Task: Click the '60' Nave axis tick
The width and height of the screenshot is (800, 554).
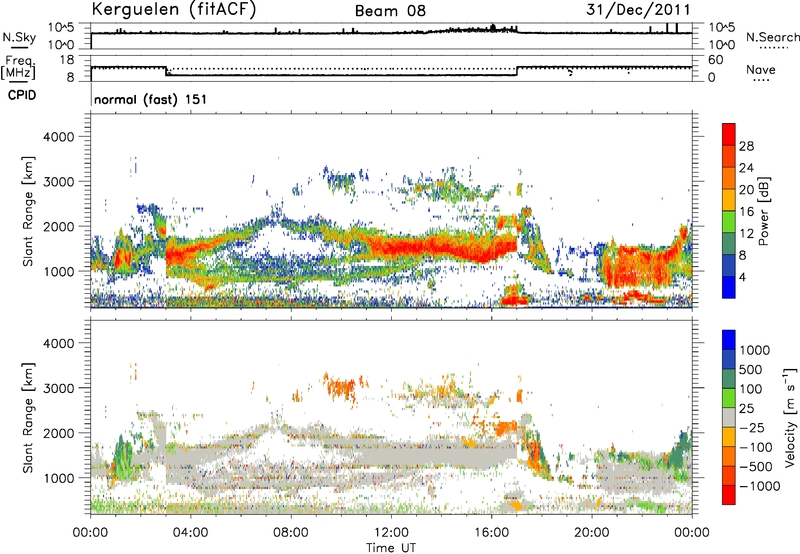Action: 716,60
